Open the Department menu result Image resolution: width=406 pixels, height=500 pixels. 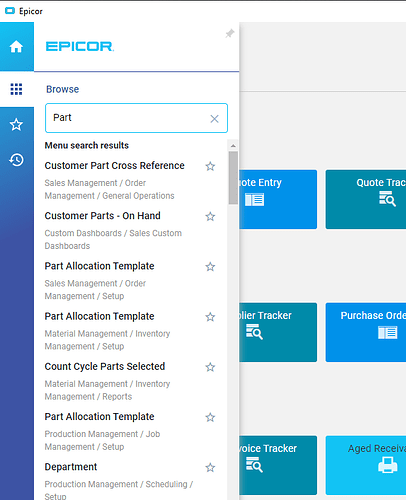71,467
